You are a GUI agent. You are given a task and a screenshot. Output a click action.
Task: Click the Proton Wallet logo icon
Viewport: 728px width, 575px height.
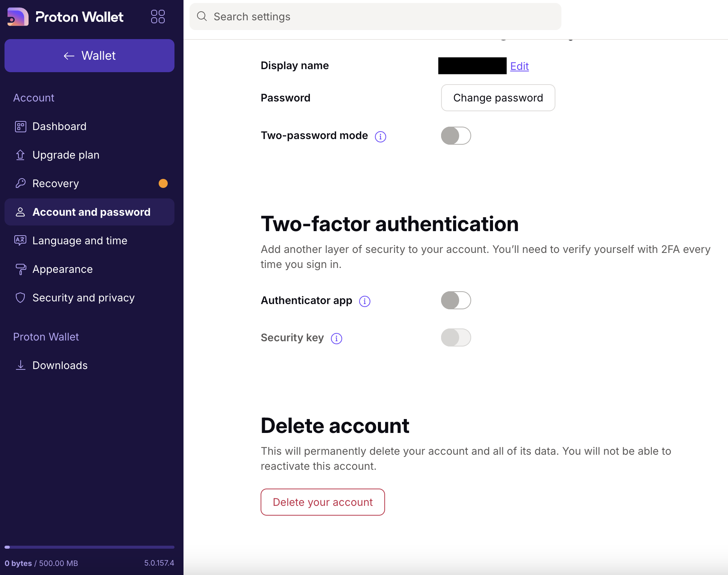pos(18,17)
